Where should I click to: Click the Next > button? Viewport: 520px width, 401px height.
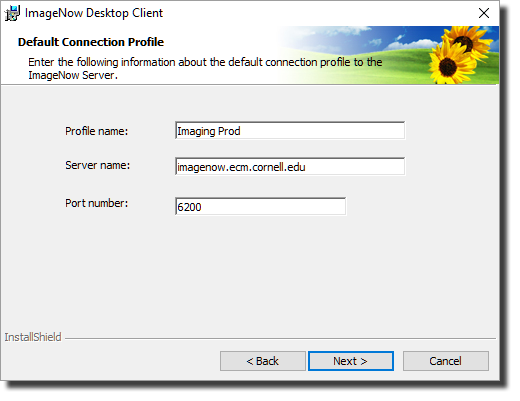point(351,361)
